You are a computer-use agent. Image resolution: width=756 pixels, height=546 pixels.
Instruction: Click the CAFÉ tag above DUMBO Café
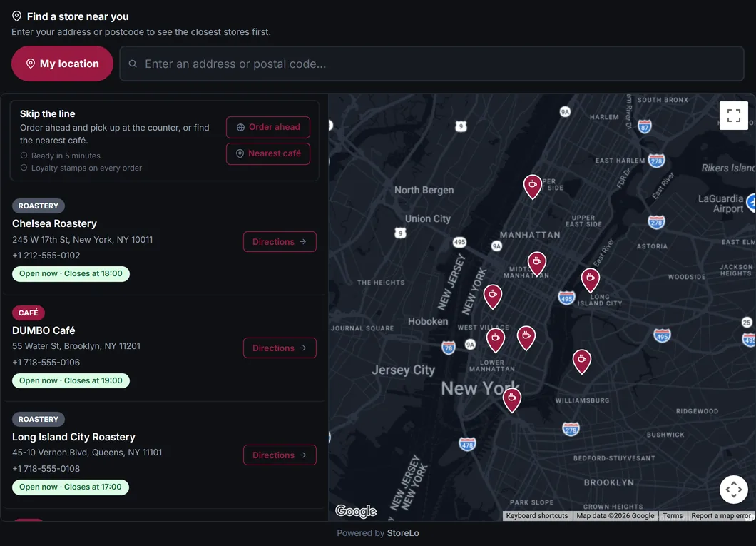click(x=29, y=313)
